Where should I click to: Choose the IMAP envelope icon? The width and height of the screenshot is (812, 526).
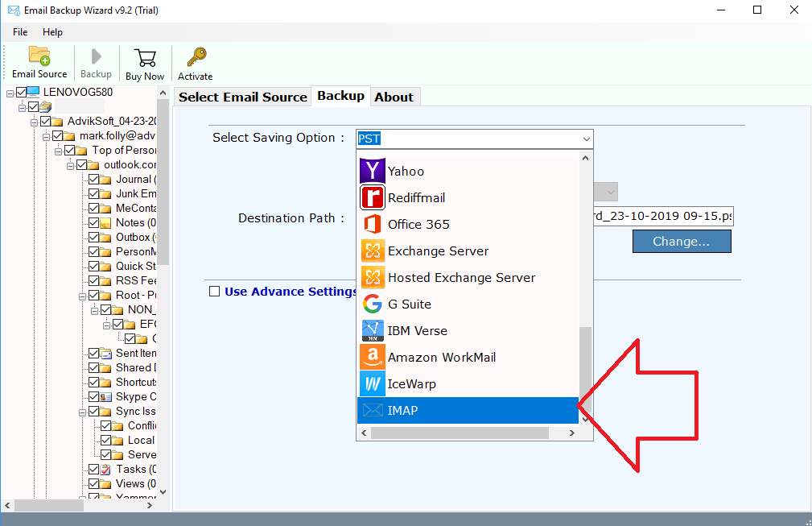click(x=373, y=411)
